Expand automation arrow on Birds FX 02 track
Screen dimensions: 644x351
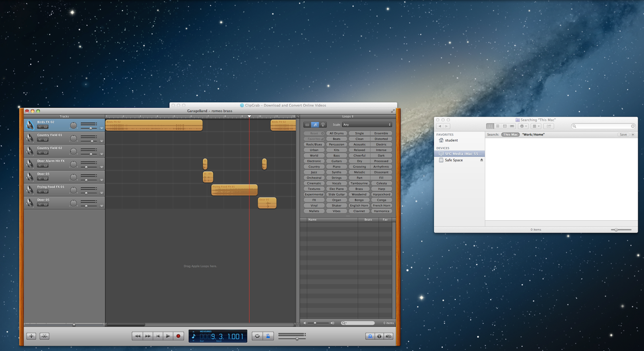[101, 128]
